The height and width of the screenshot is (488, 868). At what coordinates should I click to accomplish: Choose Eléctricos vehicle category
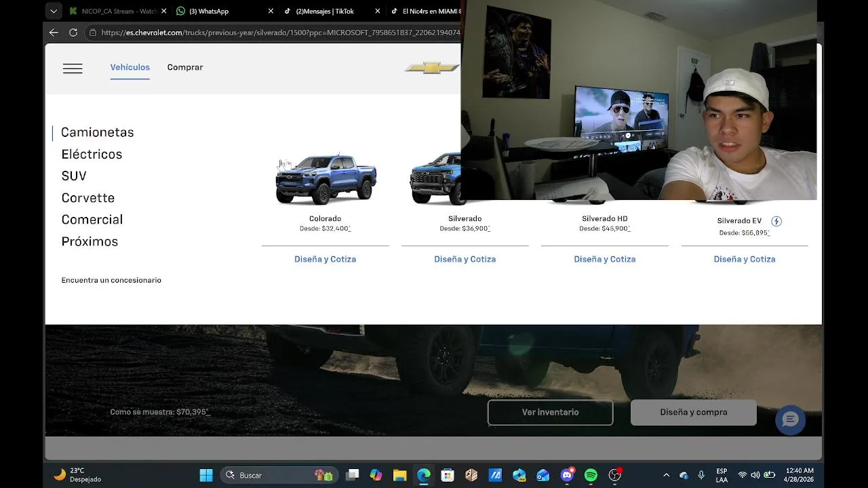pyautogui.click(x=92, y=154)
